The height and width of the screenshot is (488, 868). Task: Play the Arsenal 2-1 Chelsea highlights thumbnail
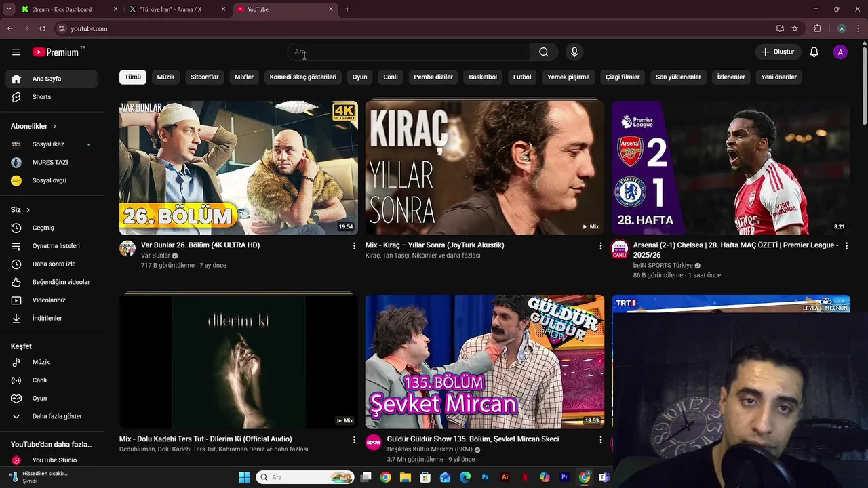point(731,167)
